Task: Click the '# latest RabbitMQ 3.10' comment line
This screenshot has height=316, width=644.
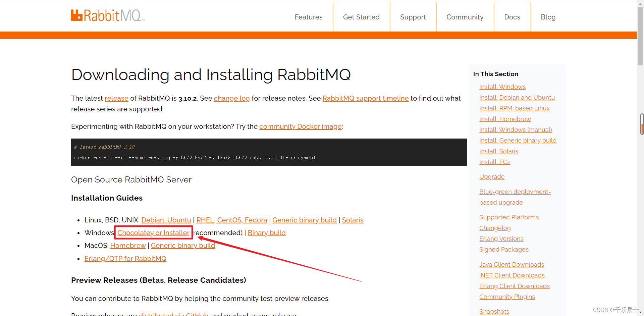Action: pyautogui.click(x=104, y=147)
